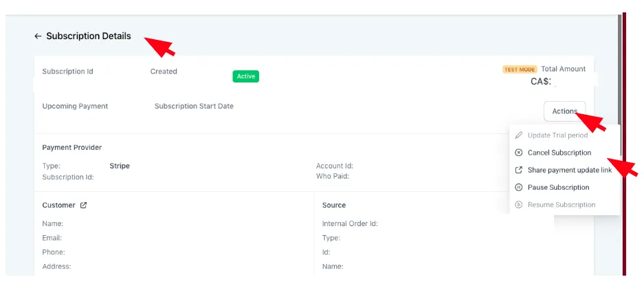The width and height of the screenshot is (644, 288).
Task: Select Share payment update link option
Action: tap(570, 170)
